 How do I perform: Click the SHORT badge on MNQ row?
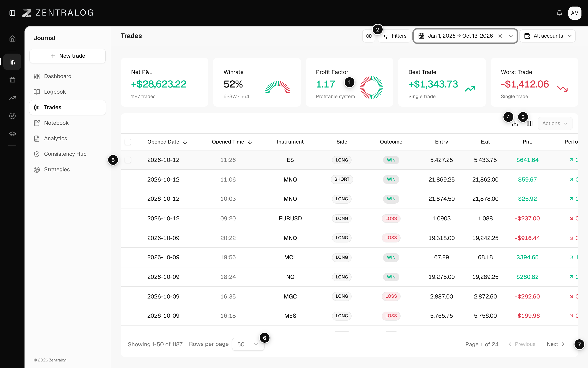coord(342,179)
